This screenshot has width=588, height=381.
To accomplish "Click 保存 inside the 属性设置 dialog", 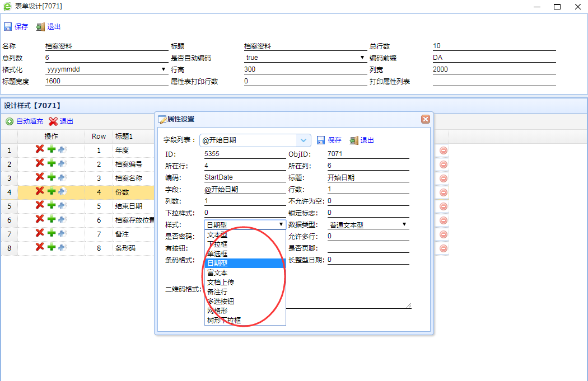I will click(x=329, y=140).
